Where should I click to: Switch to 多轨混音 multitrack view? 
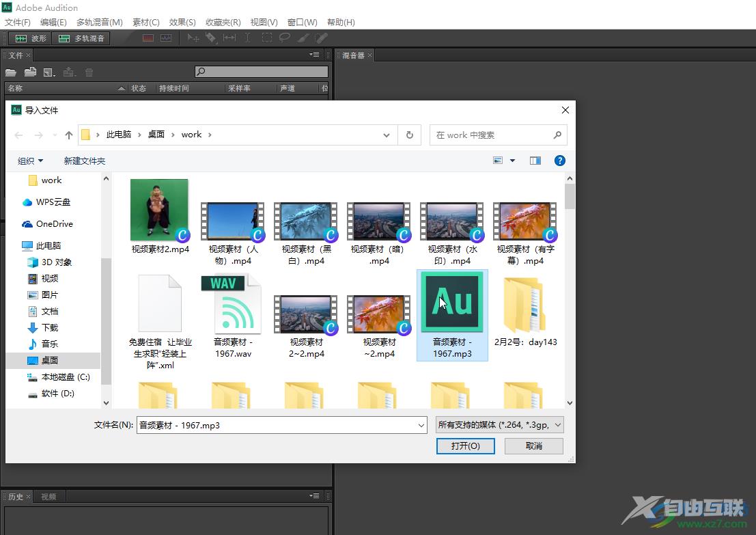(x=81, y=38)
